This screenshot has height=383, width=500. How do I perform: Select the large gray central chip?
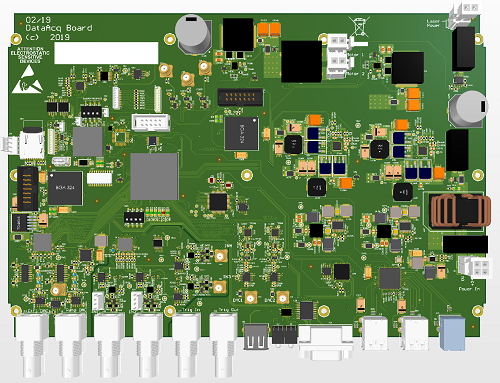coord(154,177)
